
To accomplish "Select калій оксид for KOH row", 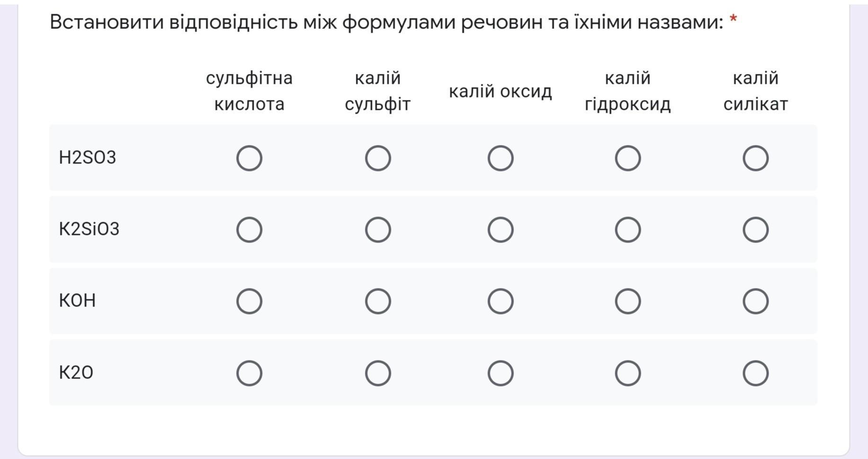I will pos(500,301).
